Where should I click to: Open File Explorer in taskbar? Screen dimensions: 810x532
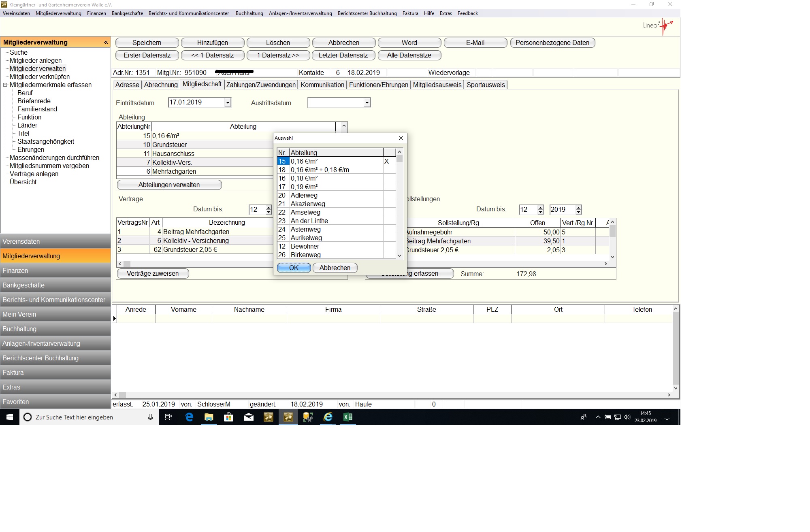click(x=209, y=417)
